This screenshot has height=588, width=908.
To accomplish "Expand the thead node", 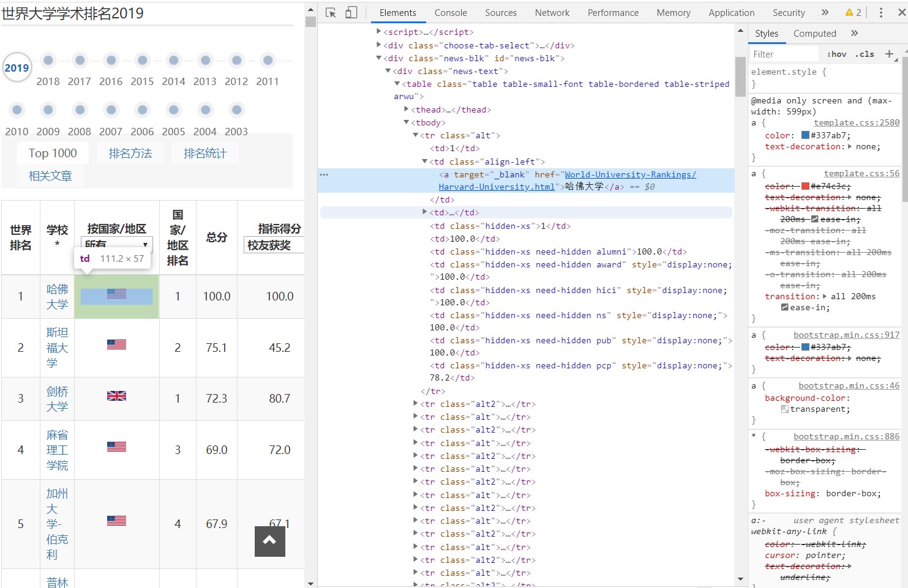I will 406,109.
